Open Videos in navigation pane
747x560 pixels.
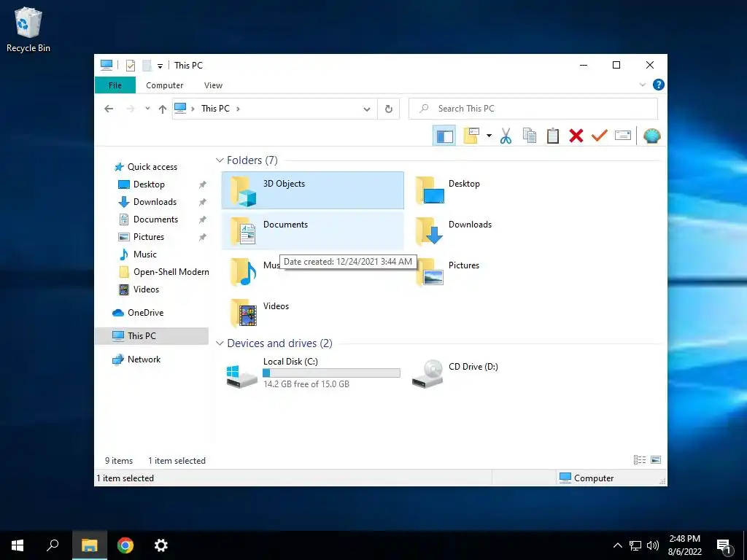146,289
